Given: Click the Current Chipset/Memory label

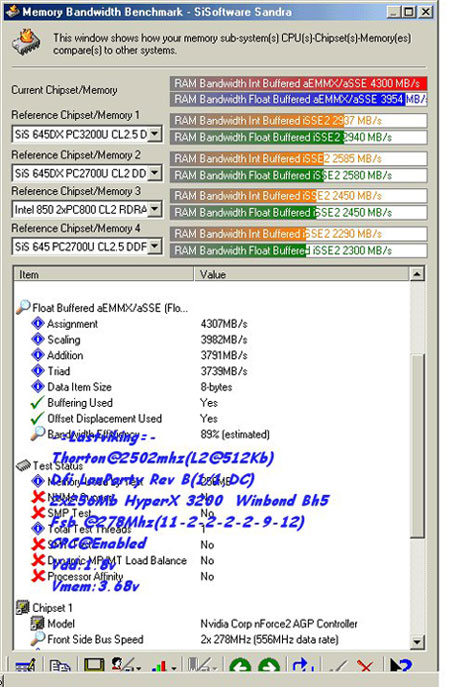Looking at the screenshot, I should (x=64, y=90).
